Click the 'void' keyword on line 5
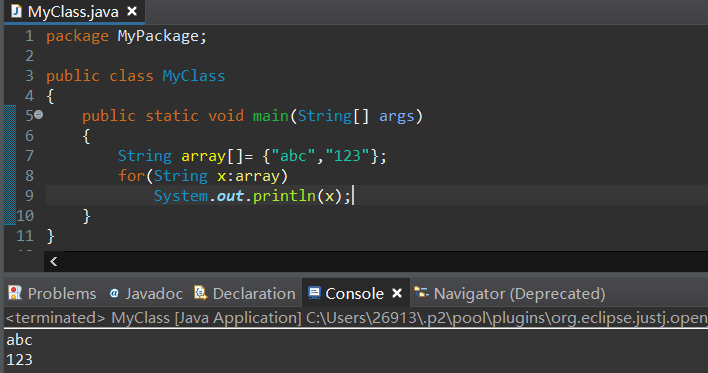The width and height of the screenshot is (708, 373). (x=226, y=116)
